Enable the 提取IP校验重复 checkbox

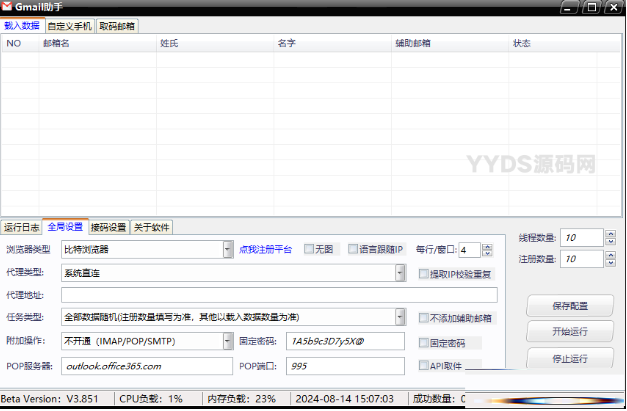click(423, 274)
